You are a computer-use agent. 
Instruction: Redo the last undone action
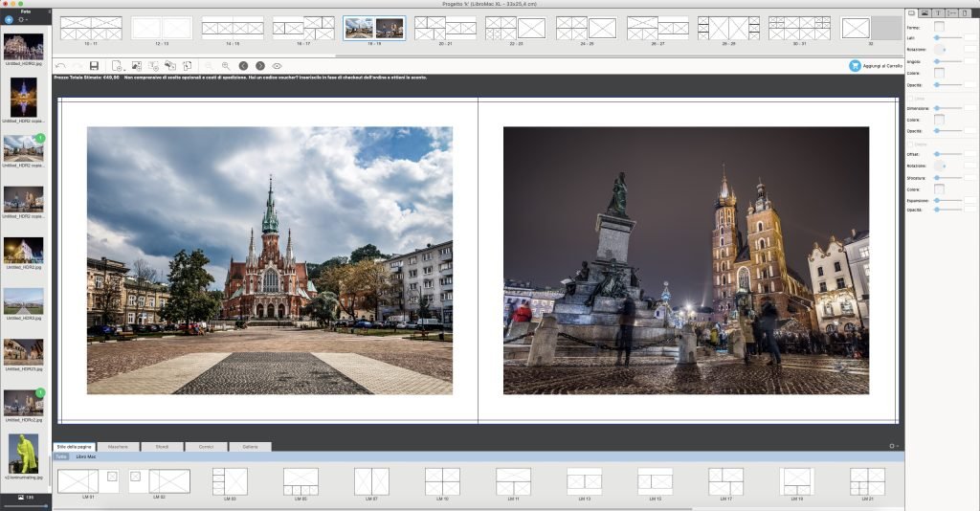(x=78, y=66)
